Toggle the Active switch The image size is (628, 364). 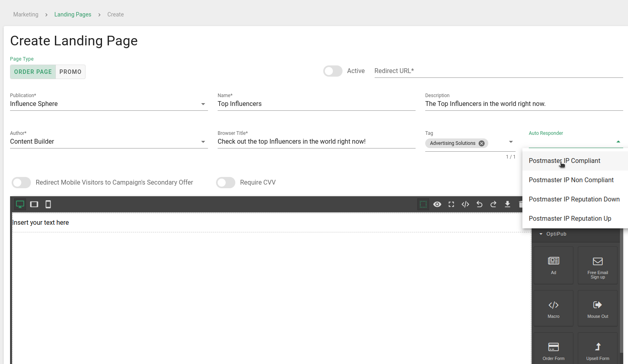coord(333,71)
